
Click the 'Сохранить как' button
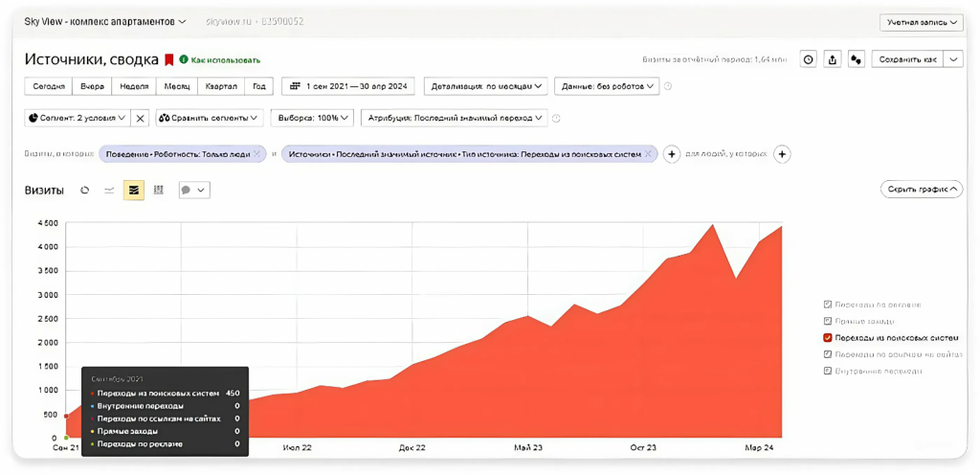(908, 59)
